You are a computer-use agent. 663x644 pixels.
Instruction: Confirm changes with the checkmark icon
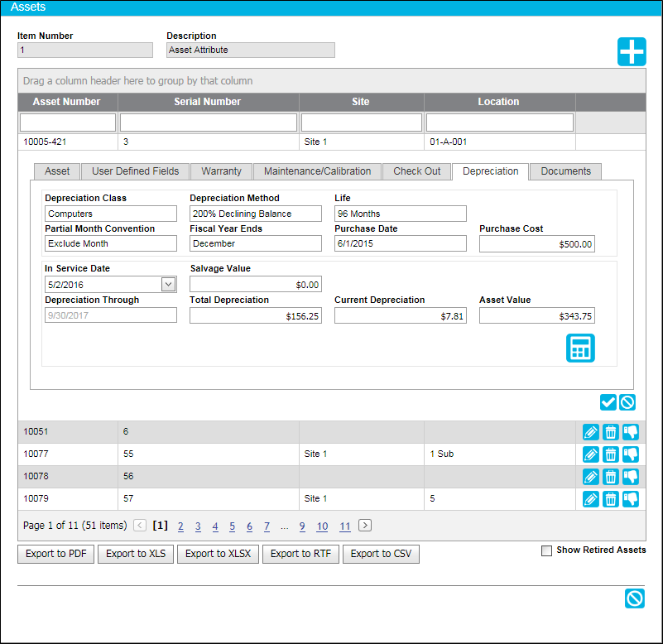pyautogui.click(x=608, y=402)
